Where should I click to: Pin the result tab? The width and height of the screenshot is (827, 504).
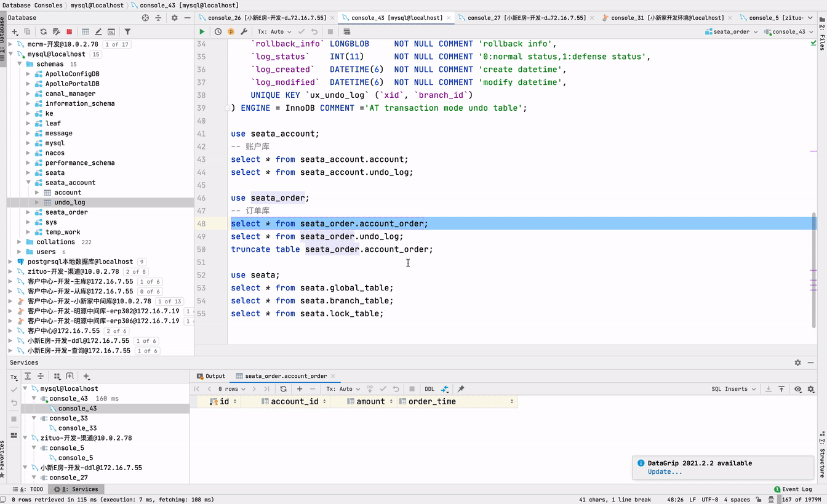click(461, 389)
